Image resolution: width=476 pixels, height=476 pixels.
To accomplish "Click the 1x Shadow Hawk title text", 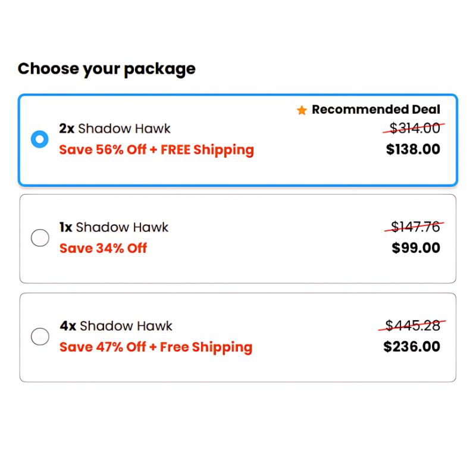I will 114,227.
